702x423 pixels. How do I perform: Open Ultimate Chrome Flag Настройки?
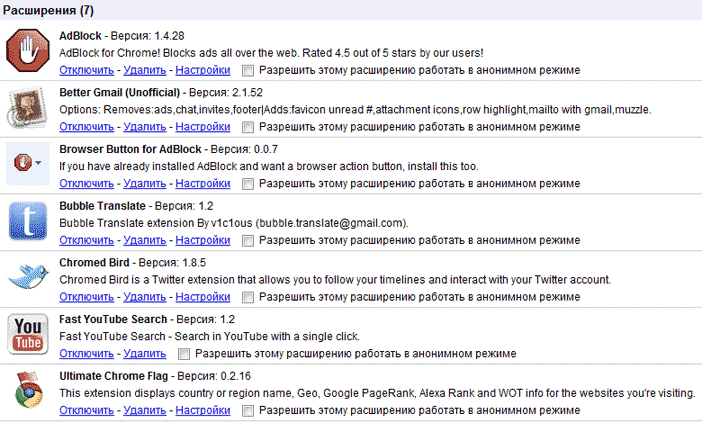(202, 410)
